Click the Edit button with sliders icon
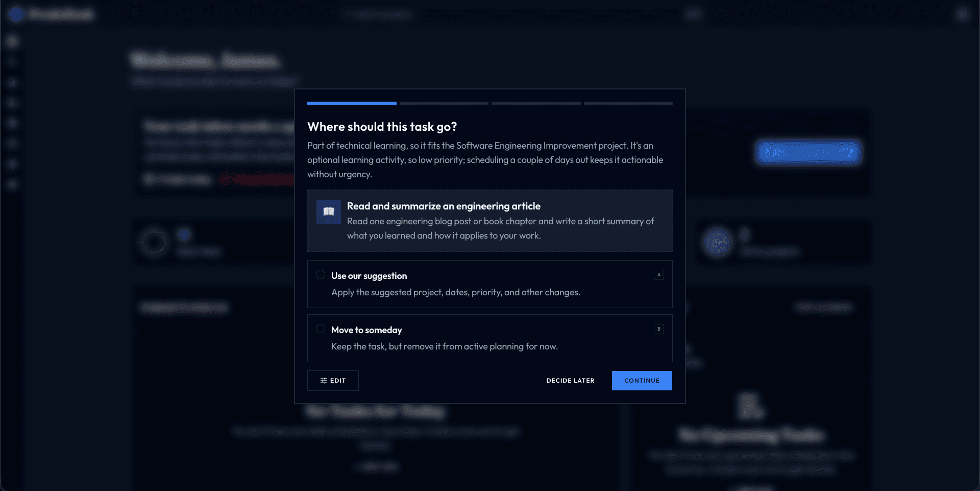The height and width of the screenshot is (491, 980). (x=333, y=381)
